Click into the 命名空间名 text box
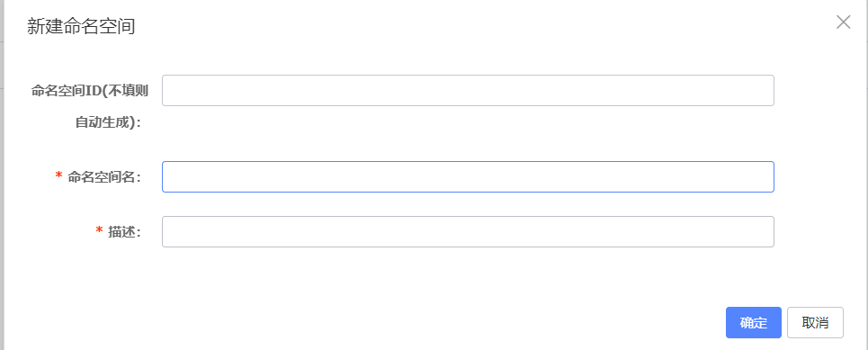Viewport: 868px width, 350px height. click(x=468, y=176)
